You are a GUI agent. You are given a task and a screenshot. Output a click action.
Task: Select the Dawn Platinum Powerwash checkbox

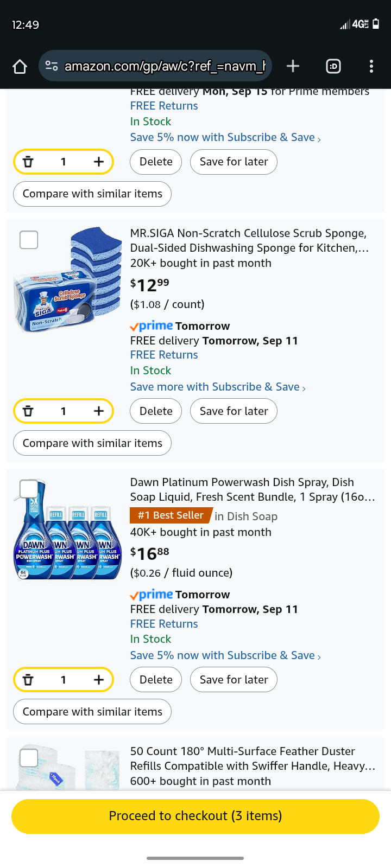coord(29,489)
